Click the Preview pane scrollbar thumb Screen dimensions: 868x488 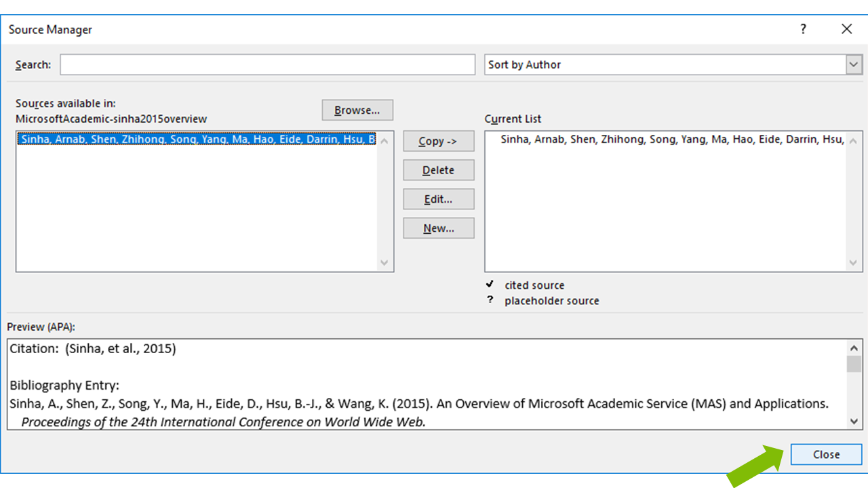click(x=854, y=365)
